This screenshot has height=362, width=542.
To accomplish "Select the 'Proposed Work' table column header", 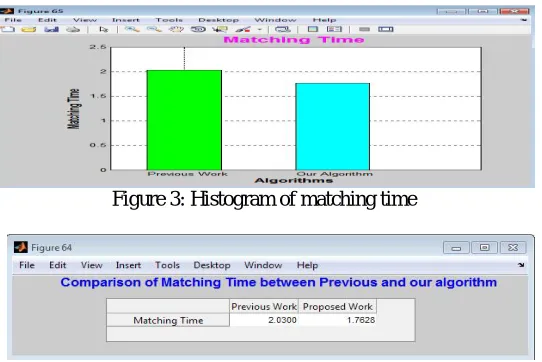I will pos(337,306).
